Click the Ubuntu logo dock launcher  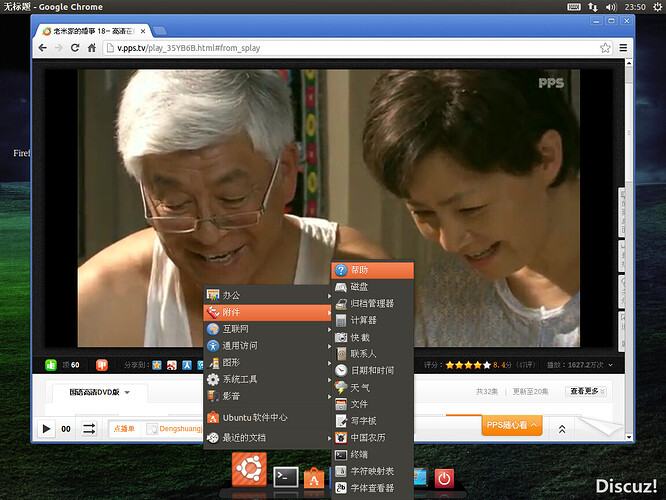(249, 469)
